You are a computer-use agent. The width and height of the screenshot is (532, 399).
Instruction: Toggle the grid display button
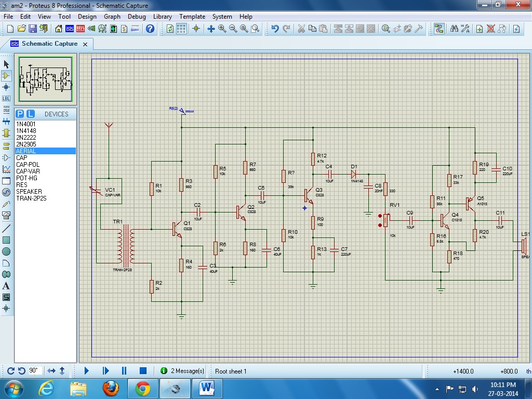[181, 29]
